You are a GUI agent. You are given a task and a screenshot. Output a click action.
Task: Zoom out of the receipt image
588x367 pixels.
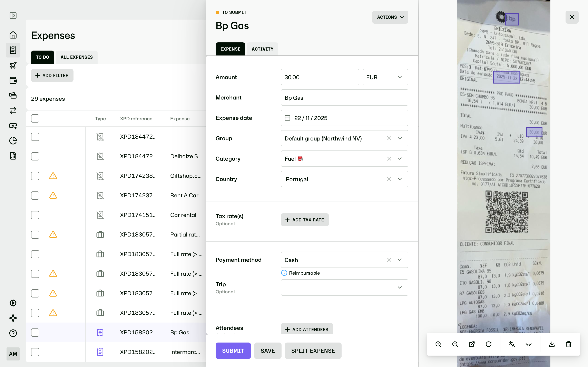[x=455, y=344]
